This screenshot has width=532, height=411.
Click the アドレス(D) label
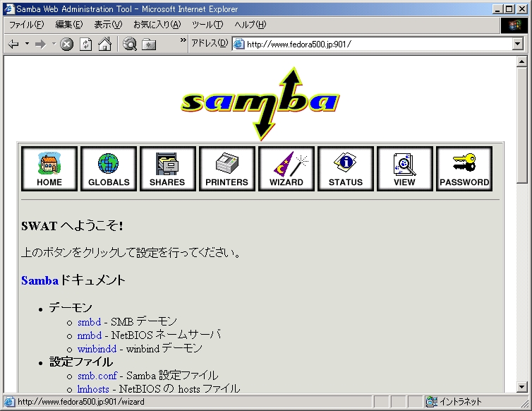click(x=210, y=44)
